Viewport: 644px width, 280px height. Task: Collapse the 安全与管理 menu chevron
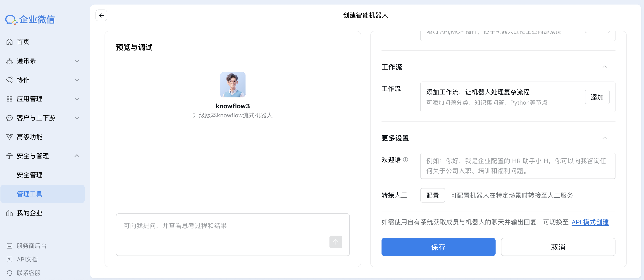coord(77,156)
